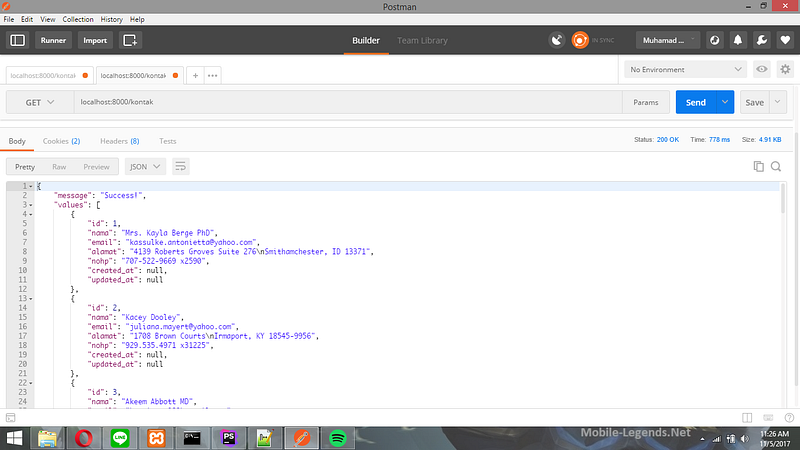This screenshot has width=800, height=450.
Task: Open the notifications bell
Action: pyautogui.click(x=738, y=40)
